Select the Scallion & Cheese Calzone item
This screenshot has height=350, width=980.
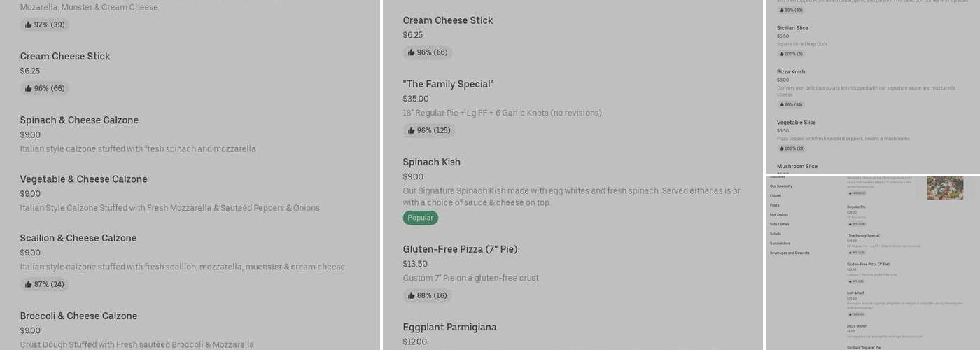point(78,239)
